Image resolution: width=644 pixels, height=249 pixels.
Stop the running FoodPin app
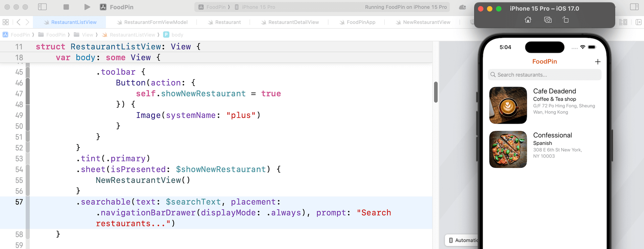point(66,7)
